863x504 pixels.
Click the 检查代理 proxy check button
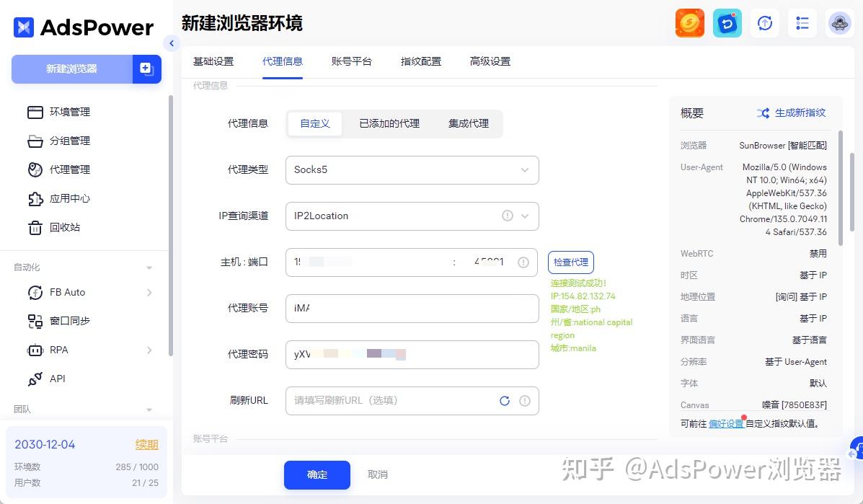tap(570, 262)
